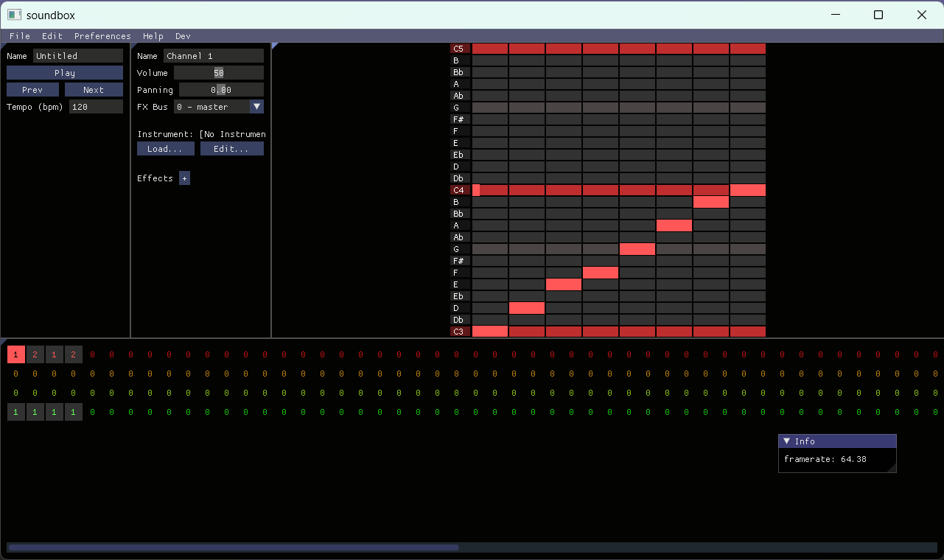Open the File menu

coord(19,35)
